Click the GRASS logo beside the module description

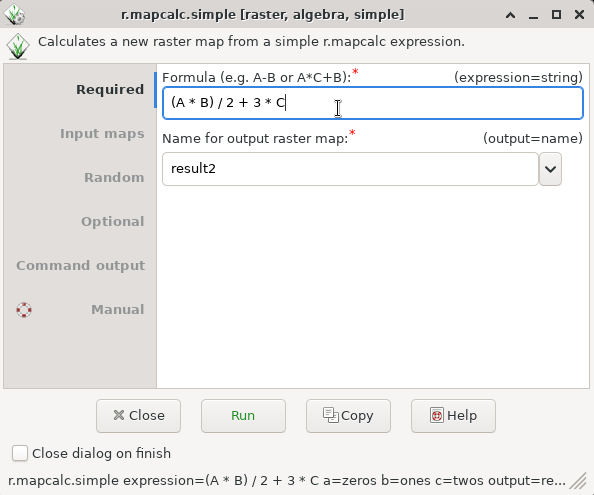click(x=17, y=46)
